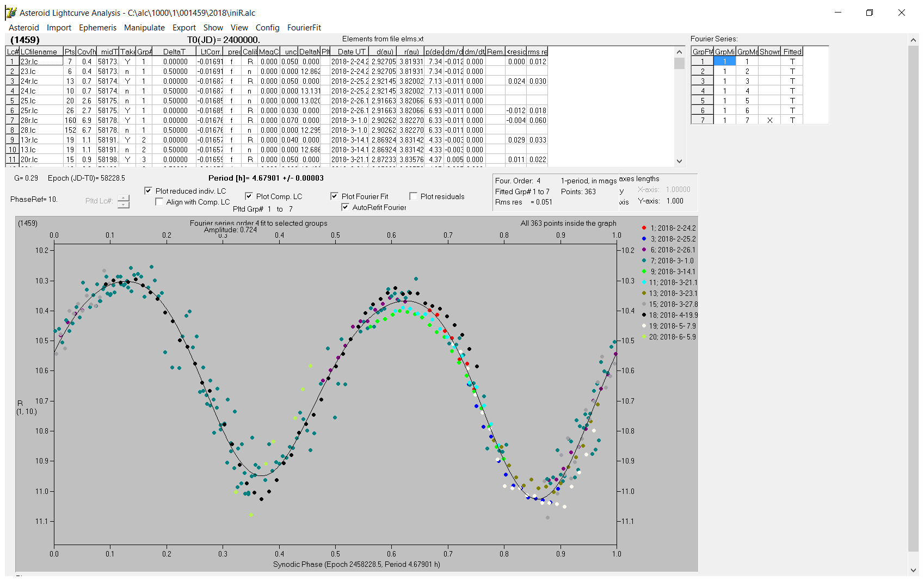Click lightcurve table scroll-up arrow
The image size is (924, 581).
(x=679, y=52)
